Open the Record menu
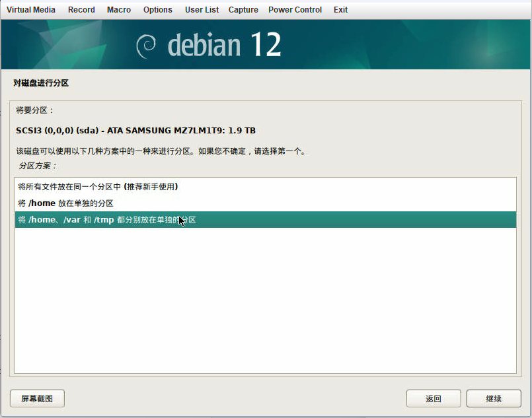Screen dimensions: 532x418 pyautogui.click(x=81, y=10)
